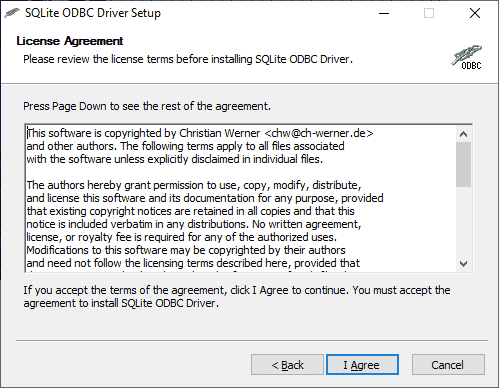Screen dimensions: 499x388
Task: Click the empty scrollbar track below the thumb
Action: 463,221
